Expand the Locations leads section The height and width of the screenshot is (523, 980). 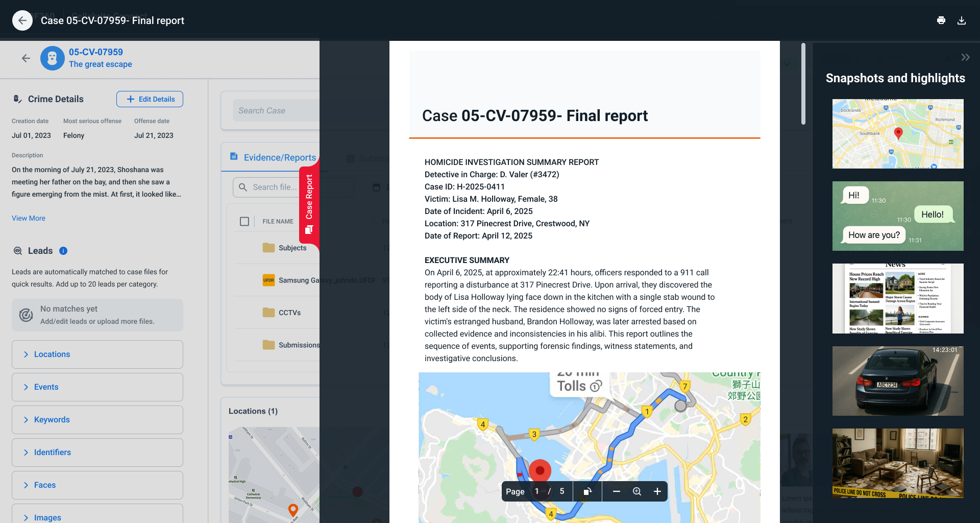point(97,354)
